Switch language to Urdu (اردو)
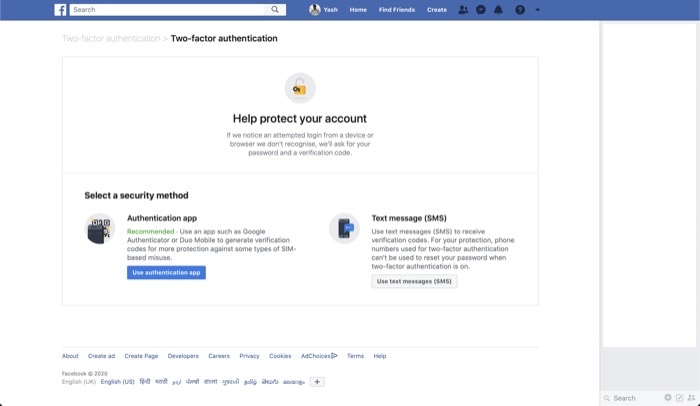This screenshot has height=406, width=700. 177,382
